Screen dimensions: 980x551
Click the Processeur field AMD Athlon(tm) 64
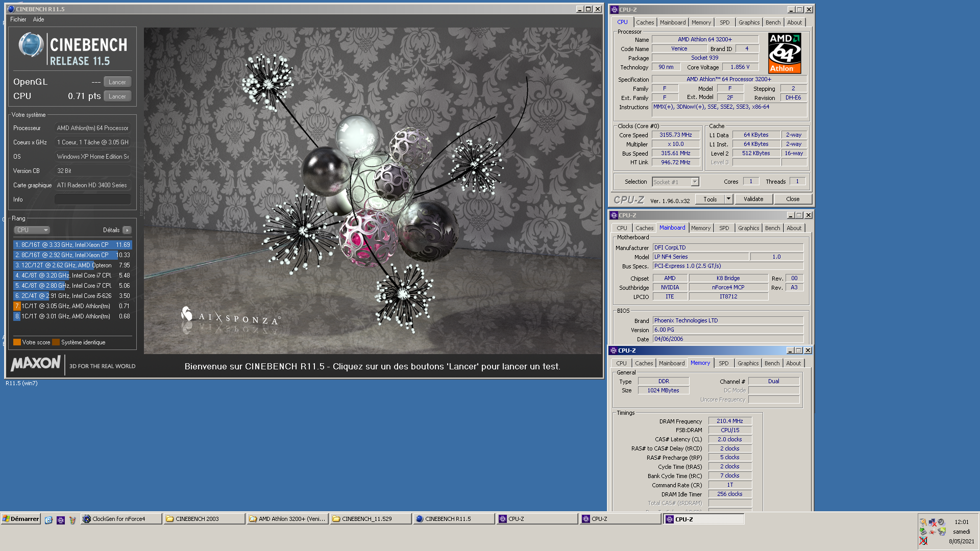93,128
